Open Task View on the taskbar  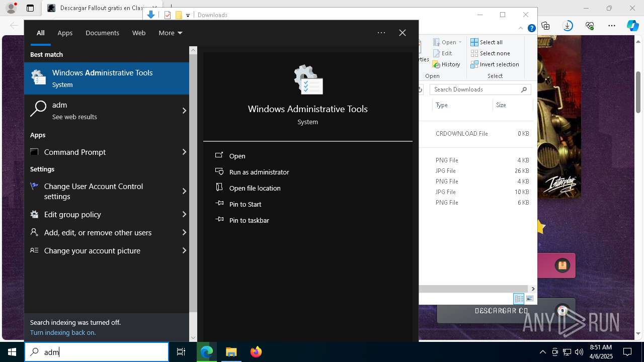click(x=181, y=352)
